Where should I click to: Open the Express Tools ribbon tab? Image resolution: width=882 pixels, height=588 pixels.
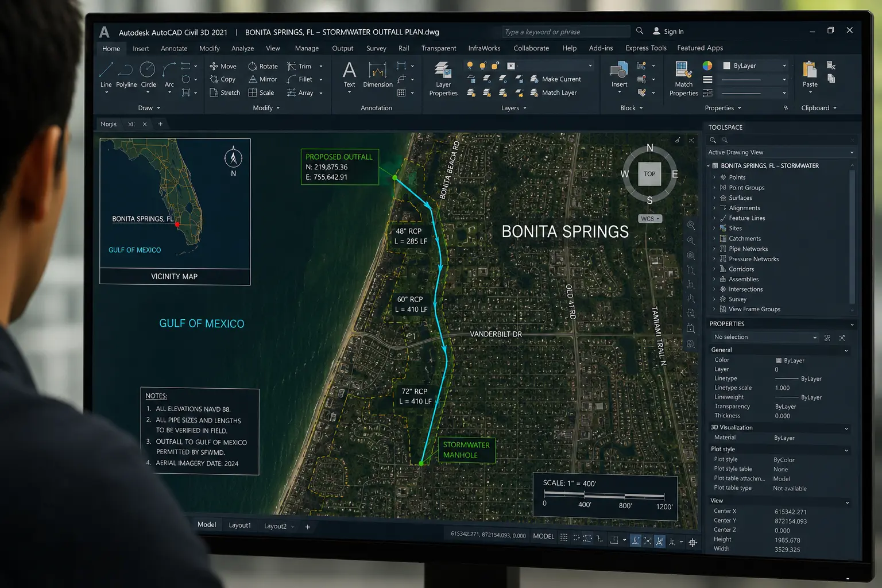click(646, 48)
